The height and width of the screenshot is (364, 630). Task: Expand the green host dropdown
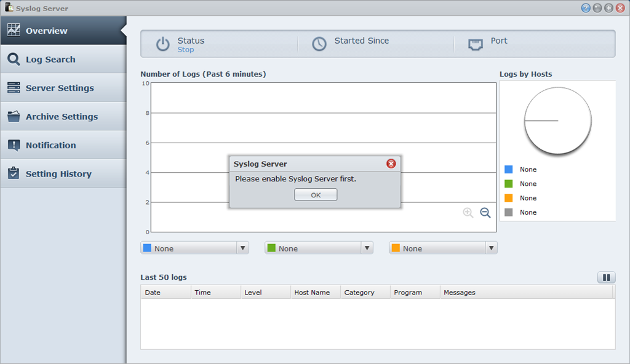point(367,248)
